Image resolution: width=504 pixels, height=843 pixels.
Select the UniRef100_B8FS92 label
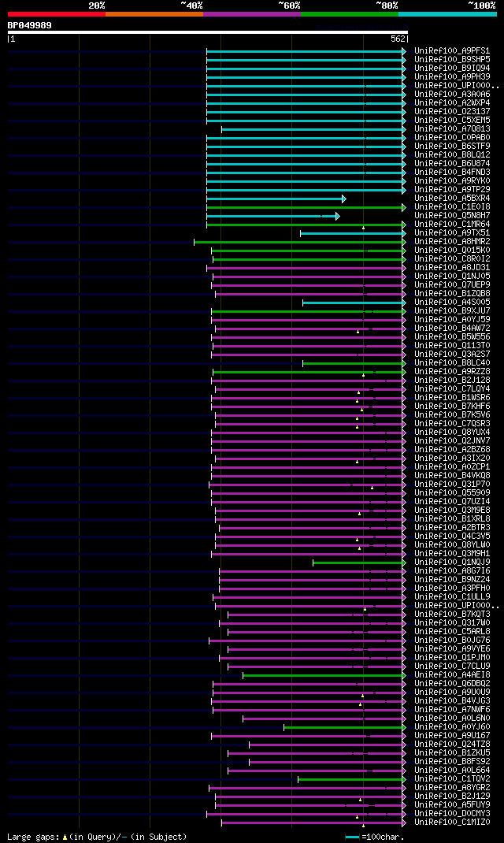(x=452, y=762)
